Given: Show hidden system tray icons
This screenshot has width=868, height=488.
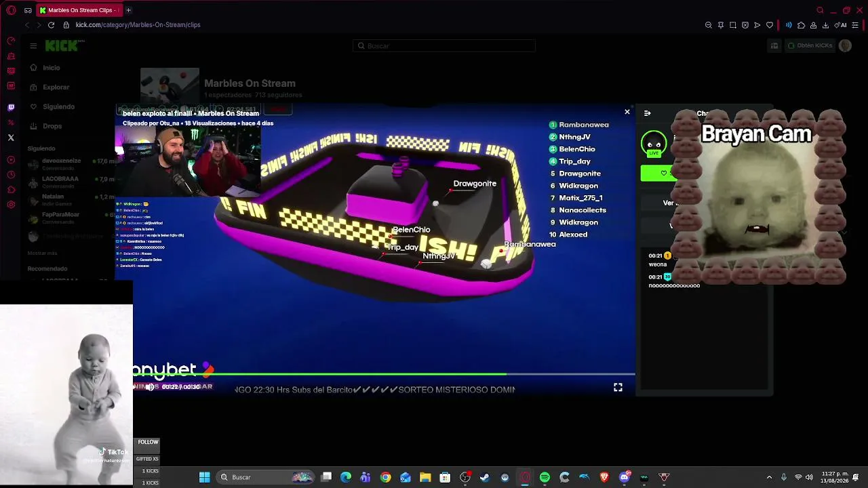Looking at the screenshot, I should pos(769,477).
